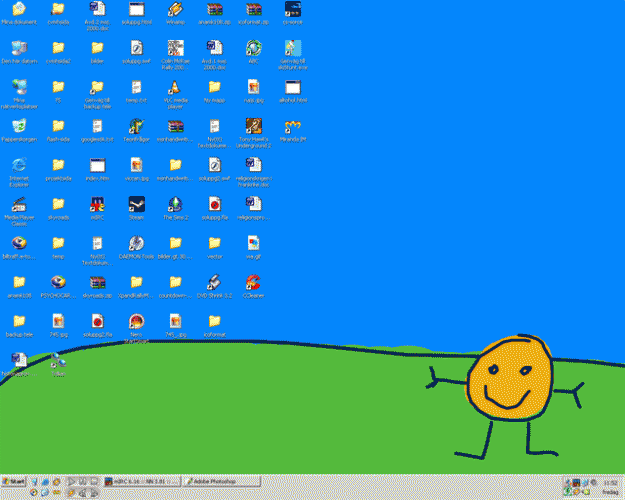Image resolution: width=625 pixels, height=500 pixels.
Task: Launch Media Player Classic shortcut
Action: point(19,204)
